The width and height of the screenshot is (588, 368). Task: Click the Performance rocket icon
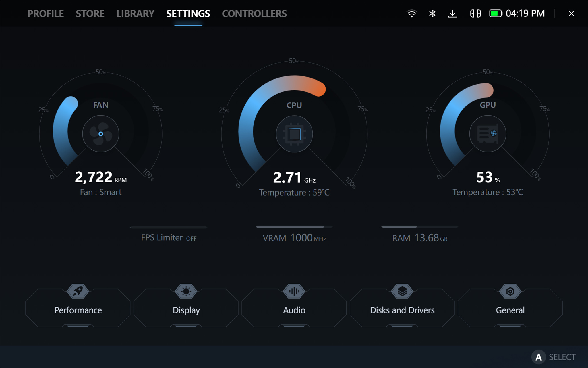[78, 291]
